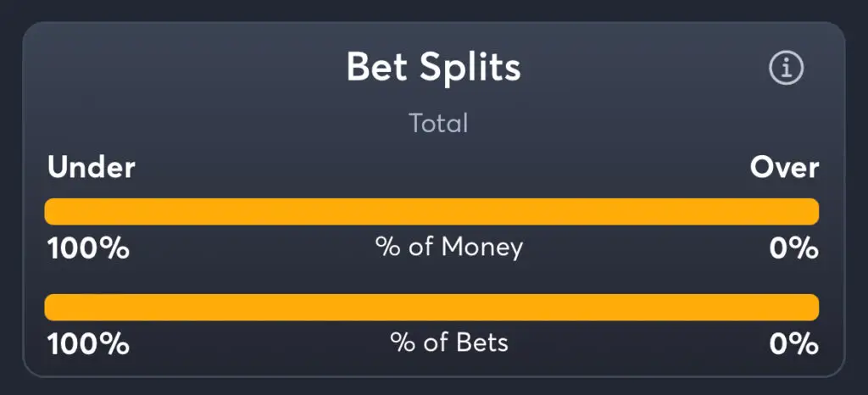Click the Bet Splits heading
The height and width of the screenshot is (395, 868).
coord(433,68)
